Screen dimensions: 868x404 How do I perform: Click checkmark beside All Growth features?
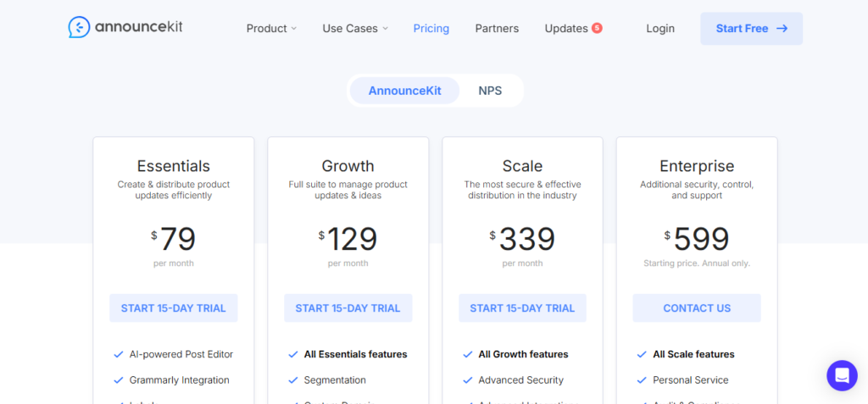467,354
